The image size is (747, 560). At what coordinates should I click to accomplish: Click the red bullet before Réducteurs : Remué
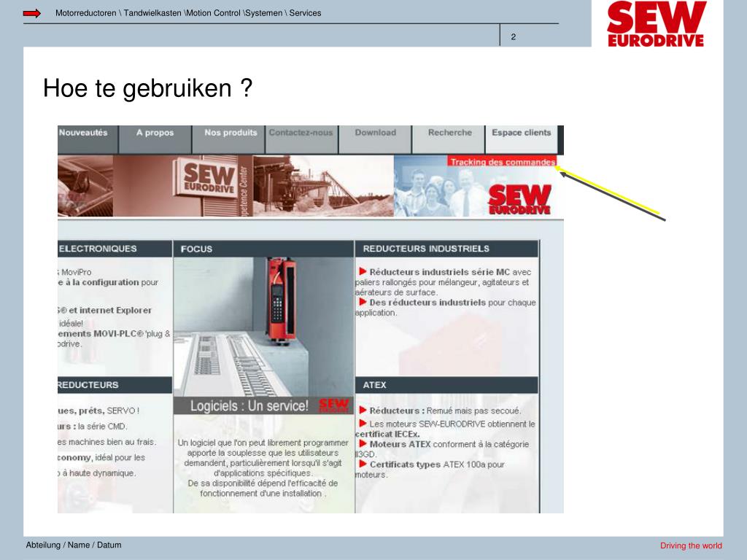363,410
